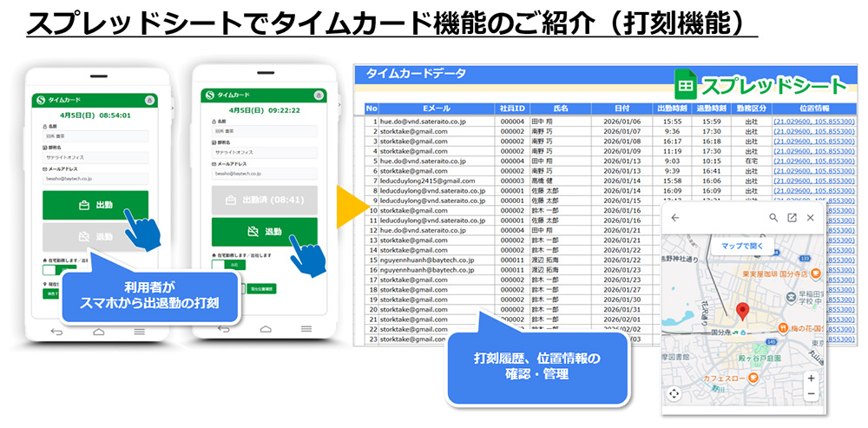Select the 出勤時刻 column header
868x428 pixels.
[672, 109]
